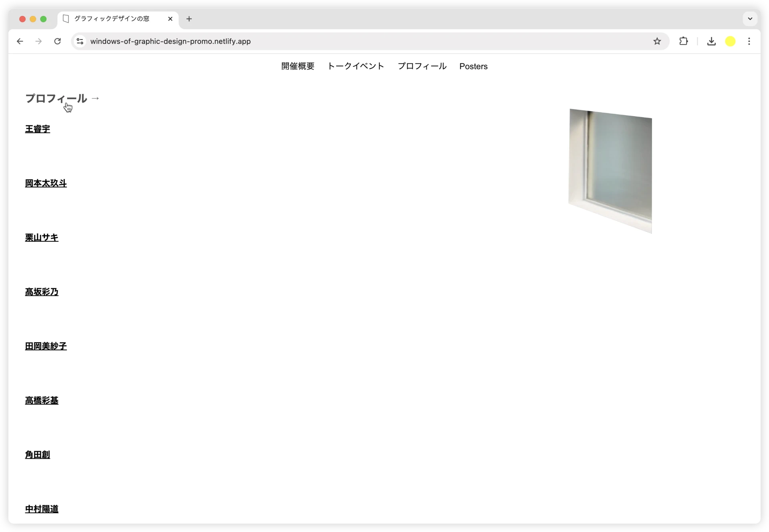Open Chrome's three-dot menu

click(x=749, y=41)
